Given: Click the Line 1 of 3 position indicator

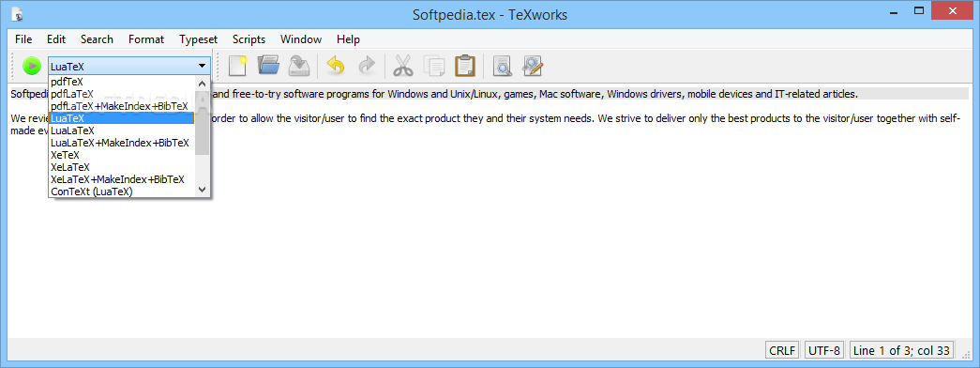Looking at the screenshot, I should 900,350.
